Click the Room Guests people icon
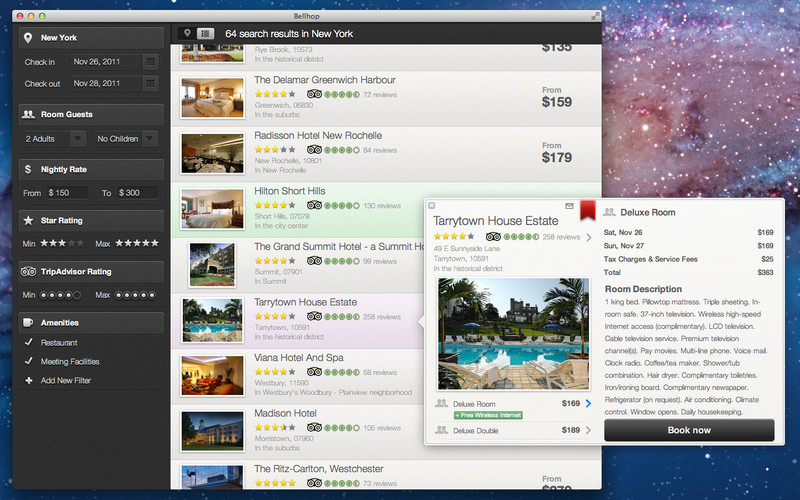Viewport: 800px width, 500px height. coord(28,114)
